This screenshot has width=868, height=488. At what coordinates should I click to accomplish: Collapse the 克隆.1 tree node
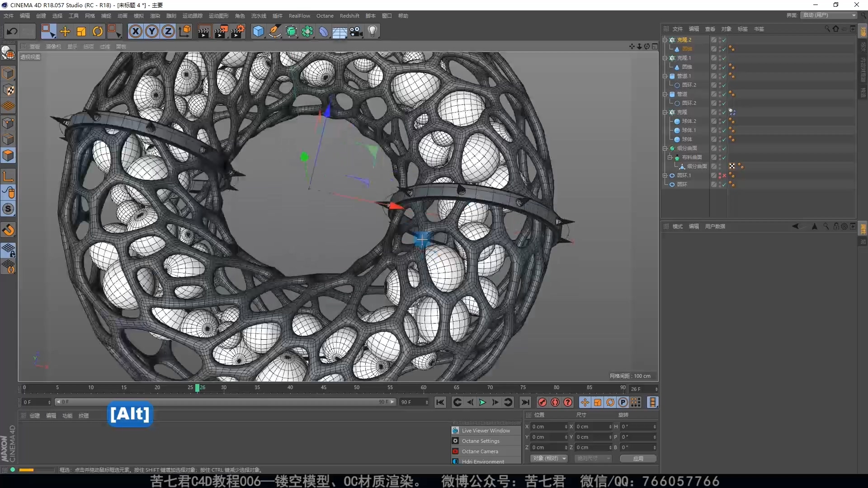coord(665,58)
